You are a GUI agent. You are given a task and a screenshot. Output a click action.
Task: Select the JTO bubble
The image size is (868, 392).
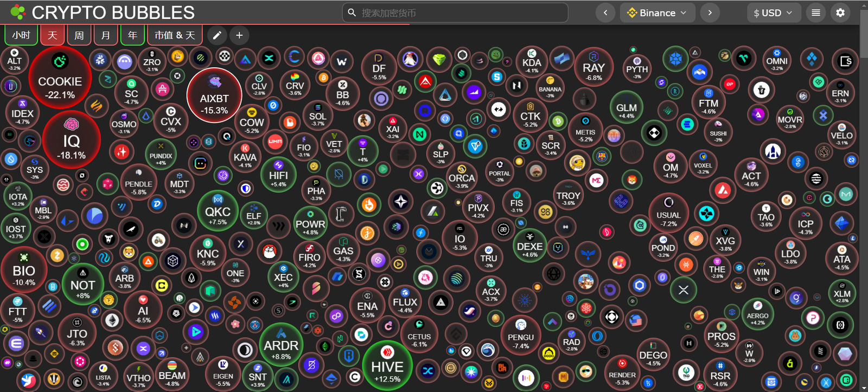click(x=77, y=332)
